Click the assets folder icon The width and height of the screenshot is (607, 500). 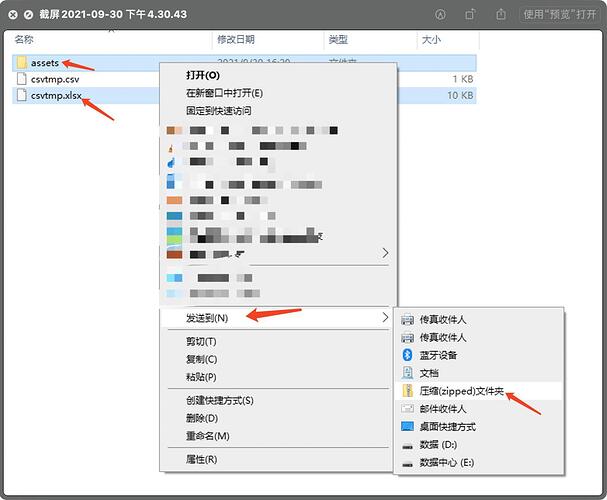[x=22, y=63]
